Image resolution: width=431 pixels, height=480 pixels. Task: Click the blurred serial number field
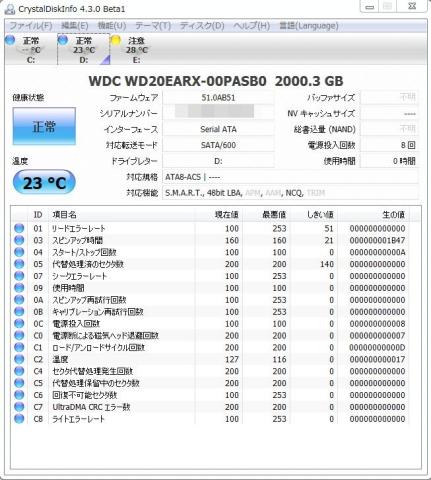[x=218, y=112]
